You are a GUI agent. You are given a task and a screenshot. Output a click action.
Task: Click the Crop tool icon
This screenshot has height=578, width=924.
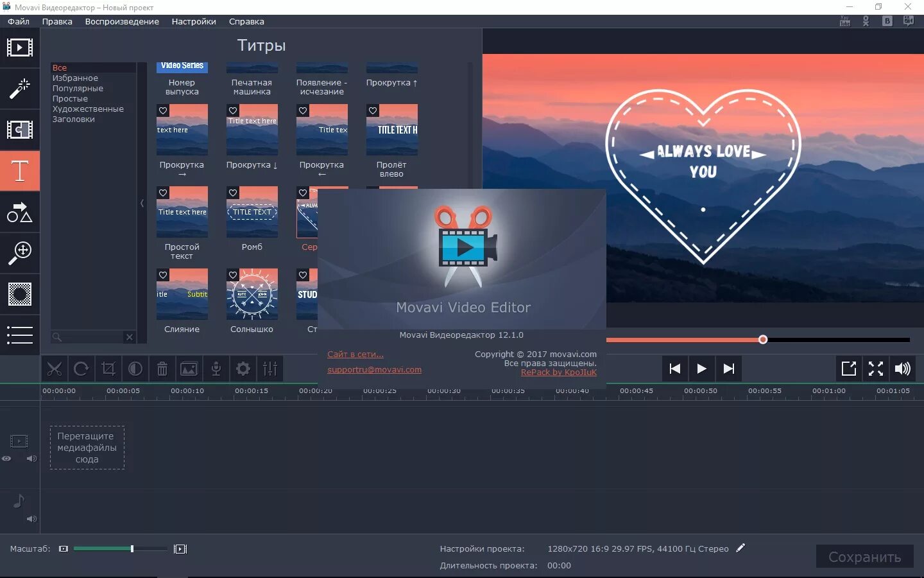(x=108, y=369)
